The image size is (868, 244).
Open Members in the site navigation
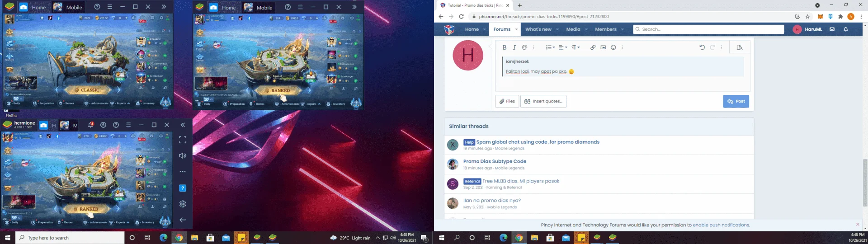(x=606, y=29)
